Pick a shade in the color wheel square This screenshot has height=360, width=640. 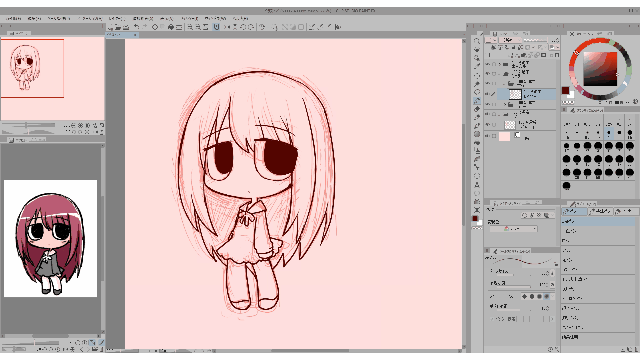pos(600,69)
